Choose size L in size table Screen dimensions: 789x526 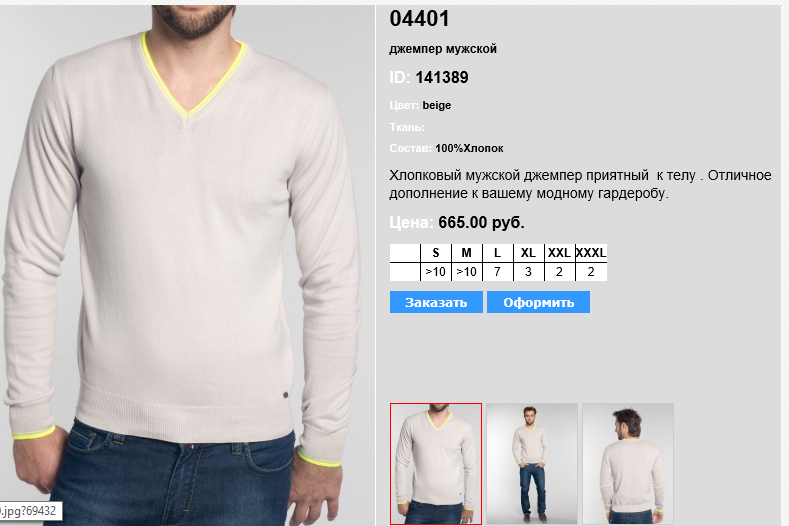click(497, 253)
